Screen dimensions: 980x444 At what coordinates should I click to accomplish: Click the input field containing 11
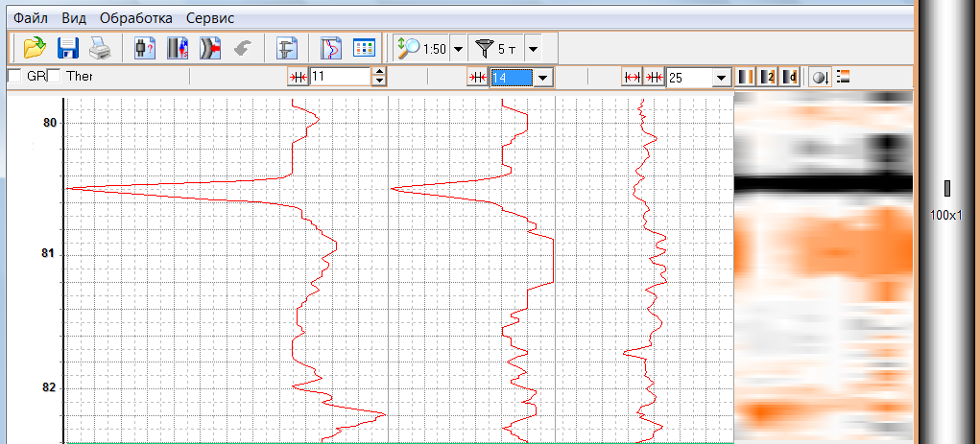(341, 77)
